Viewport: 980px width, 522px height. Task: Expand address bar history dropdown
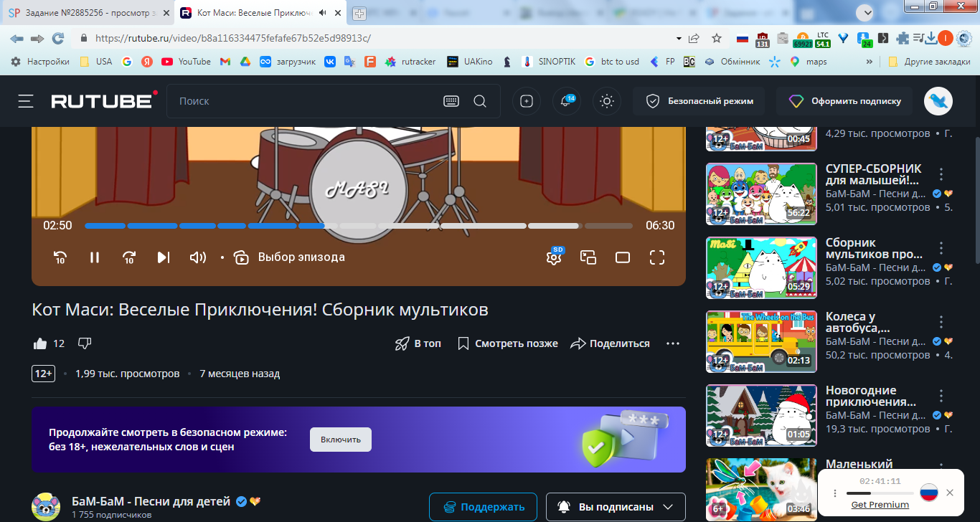point(679,38)
